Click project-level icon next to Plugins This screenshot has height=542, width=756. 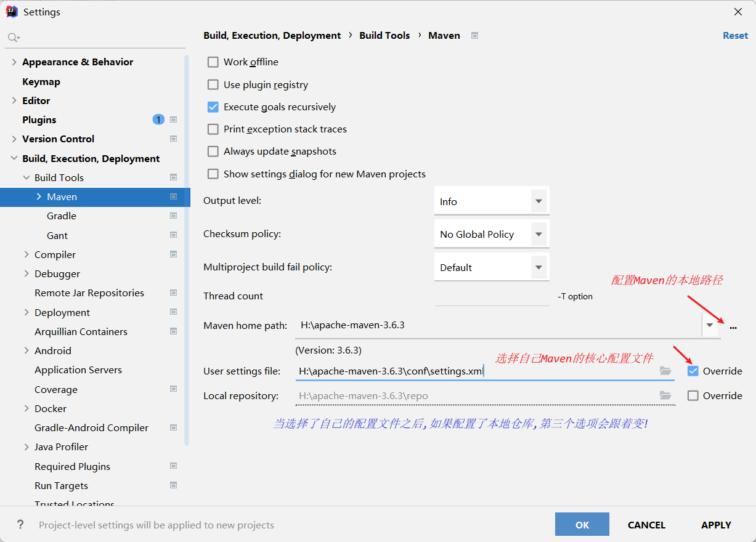[173, 119]
